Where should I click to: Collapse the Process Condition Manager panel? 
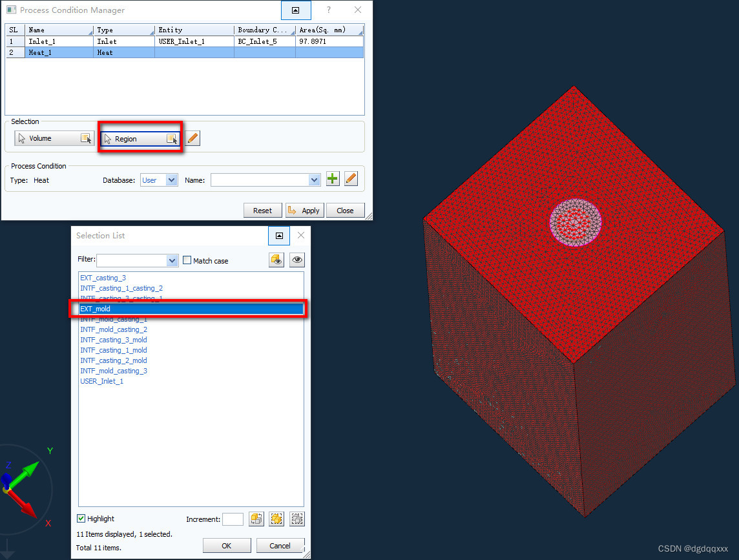coord(296,10)
